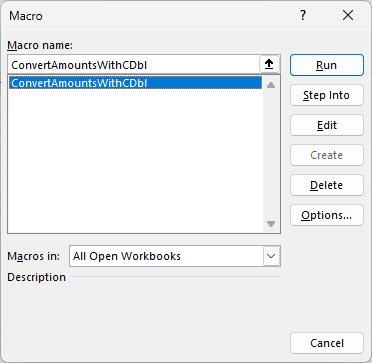Screen dimensions: 372x363
Task: Delete the selected macro
Action: [x=327, y=185]
